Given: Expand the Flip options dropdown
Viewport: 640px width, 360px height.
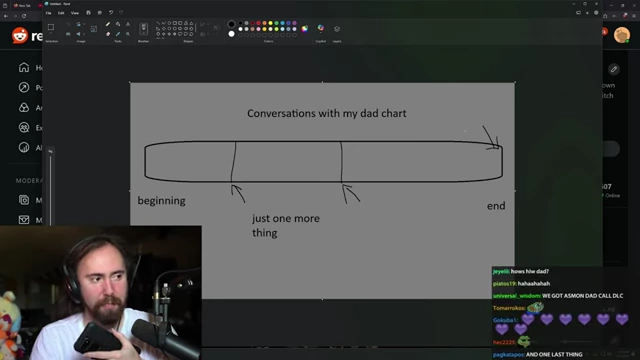Looking at the screenshot, I should 84,34.
